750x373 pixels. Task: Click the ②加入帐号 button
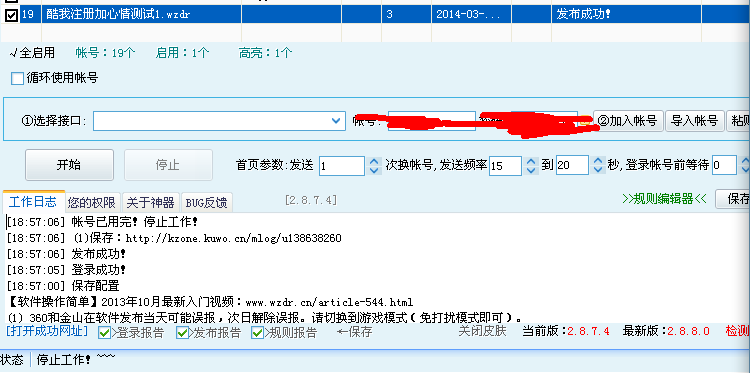[x=628, y=121]
